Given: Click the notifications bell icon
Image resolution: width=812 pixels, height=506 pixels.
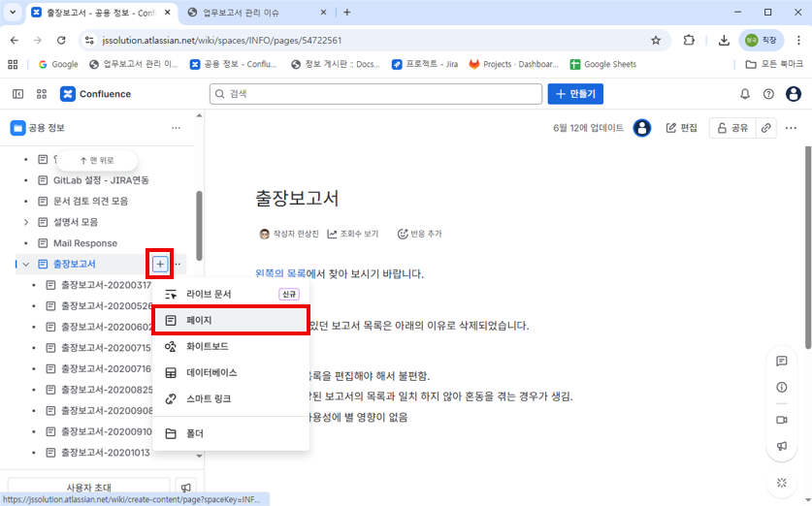Looking at the screenshot, I should (x=745, y=94).
